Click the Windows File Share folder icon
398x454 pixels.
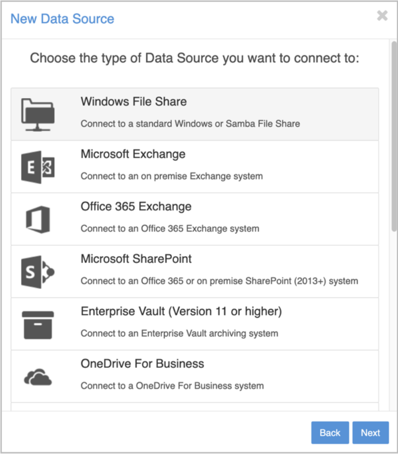[x=38, y=114]
